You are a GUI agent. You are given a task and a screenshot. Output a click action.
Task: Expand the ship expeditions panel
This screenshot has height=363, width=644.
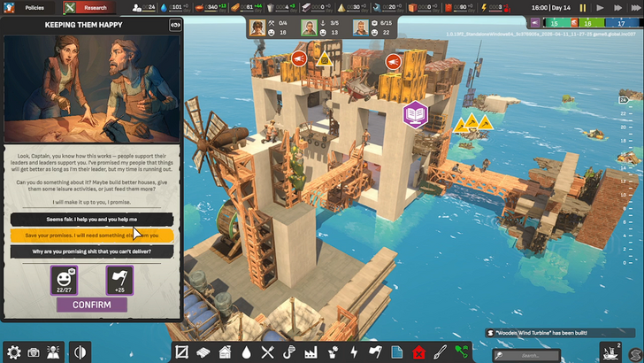pyautogui.click(x=610, y=352)
